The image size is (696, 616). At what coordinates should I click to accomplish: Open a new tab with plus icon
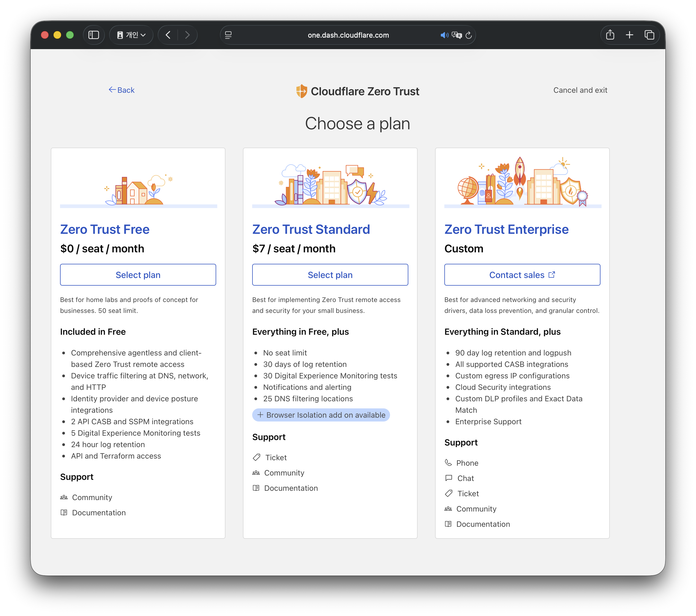(x=629, y=35)
